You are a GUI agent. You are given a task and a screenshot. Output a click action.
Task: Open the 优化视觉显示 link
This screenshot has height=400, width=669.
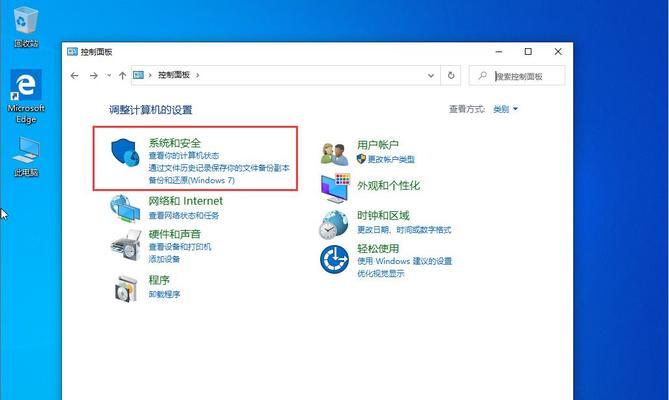381,273
